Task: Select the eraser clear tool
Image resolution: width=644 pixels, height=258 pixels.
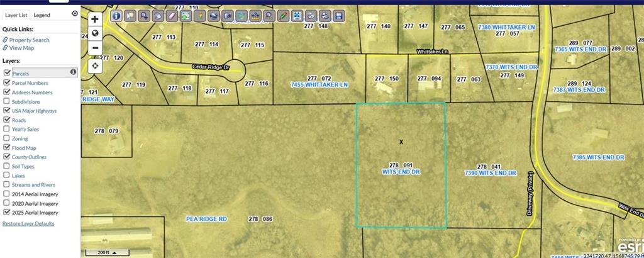Action: click(x=172, y=16)
